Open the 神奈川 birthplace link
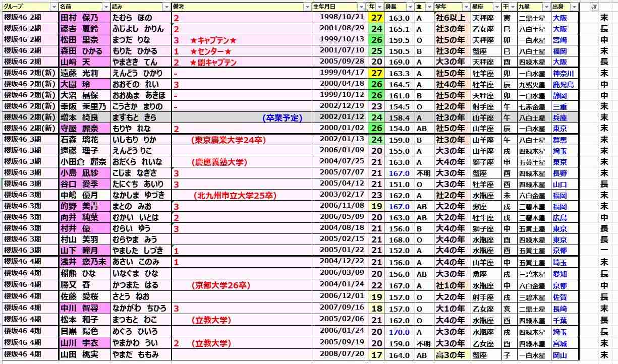Viewport: 618px width, 364px height. pyautogui.click(x=563, y=74)
